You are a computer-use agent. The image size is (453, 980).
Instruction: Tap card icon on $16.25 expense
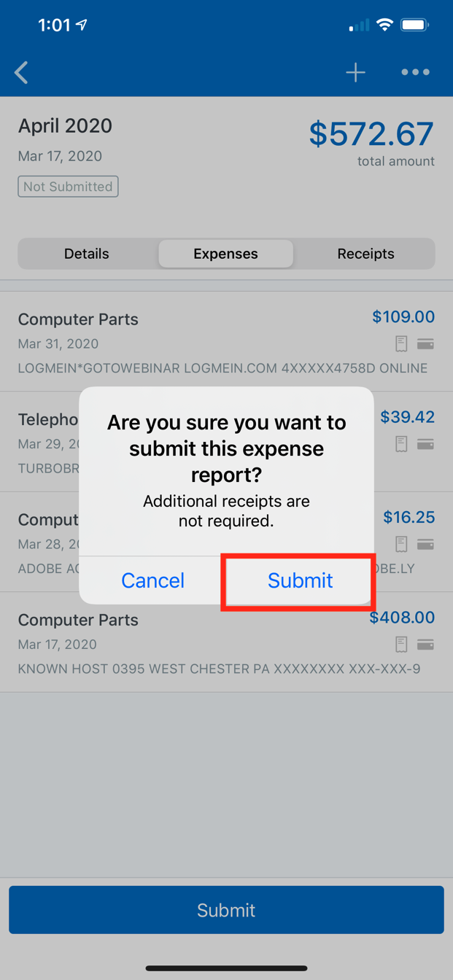tap(425, 544)
